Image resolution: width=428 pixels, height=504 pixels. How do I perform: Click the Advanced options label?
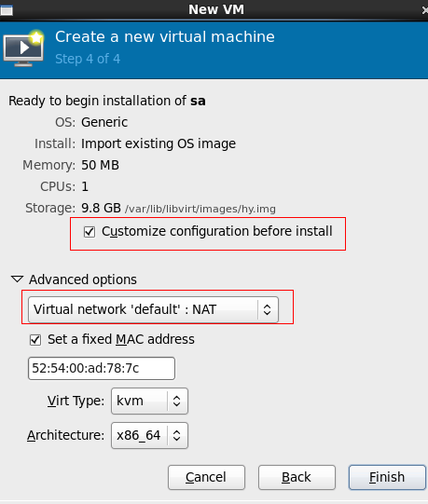tap(83, 279)
